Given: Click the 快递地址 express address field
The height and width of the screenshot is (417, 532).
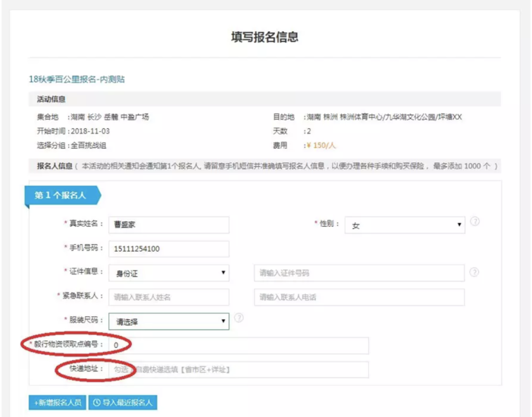Looking at the screenshot, I should coord(239,370).
